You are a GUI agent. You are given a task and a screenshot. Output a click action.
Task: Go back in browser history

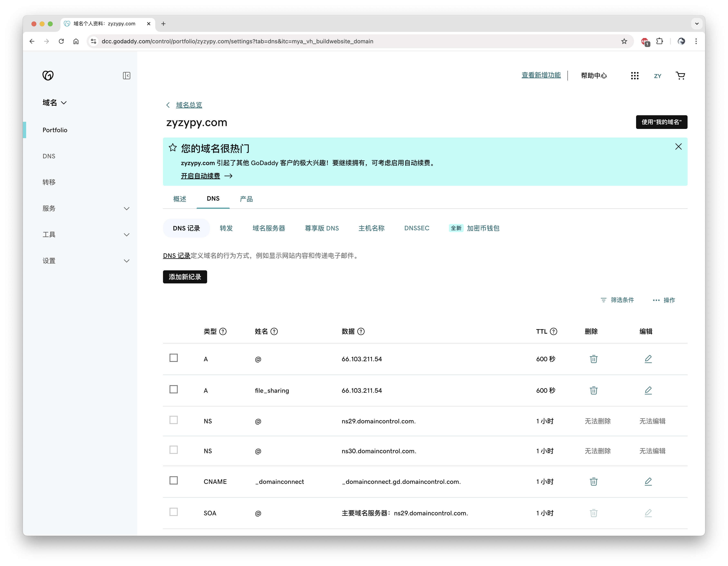(x=32, y=41)
